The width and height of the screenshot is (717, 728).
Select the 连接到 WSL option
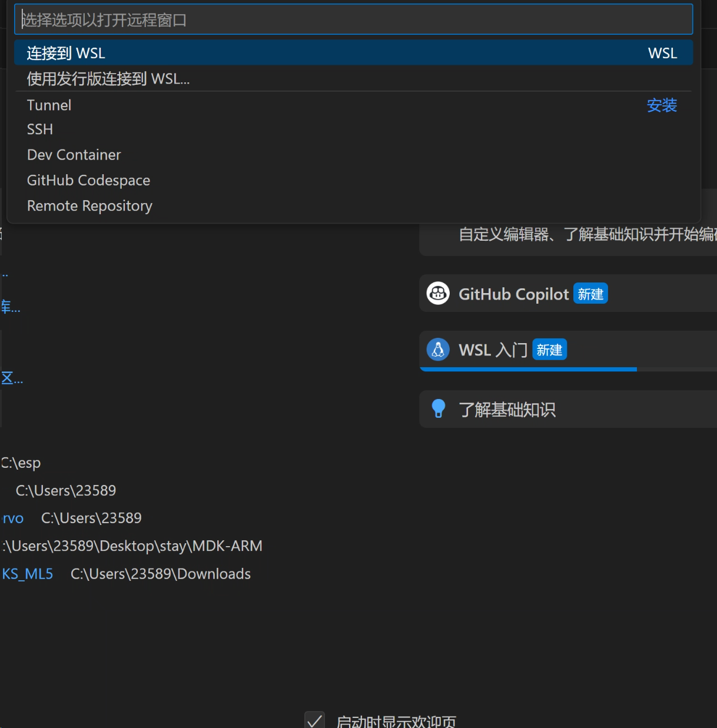pos(353,53)
